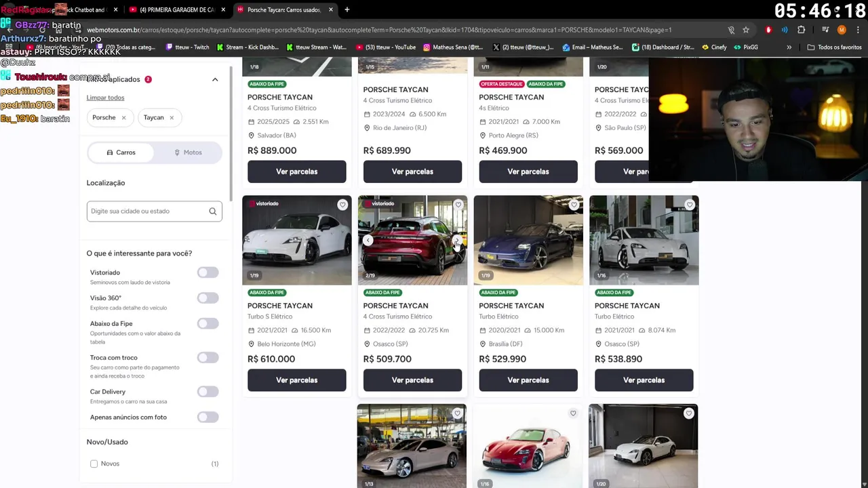Remove the Porsche filter chip

(x=123, y=118)
